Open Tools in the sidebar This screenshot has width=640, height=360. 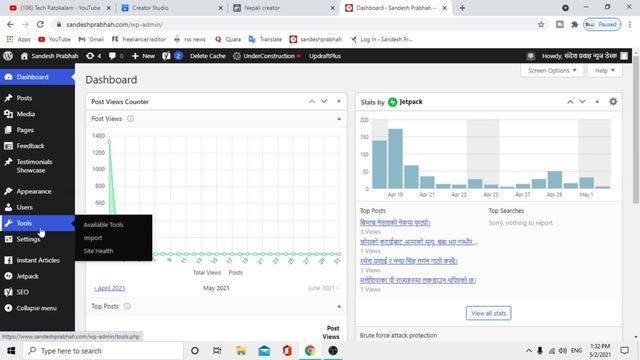pos(37,223)
